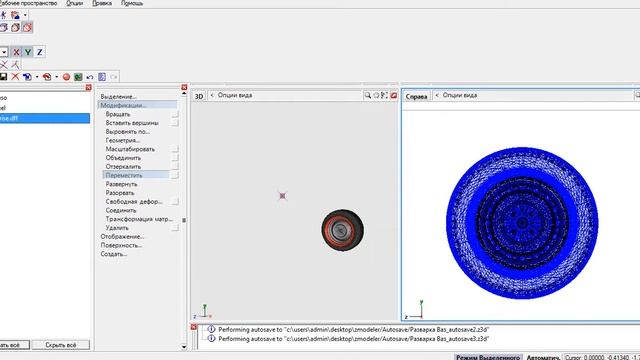Select the Масштабировать command
This screenshot has width=640, height=360.
click(x=130, y=149)
